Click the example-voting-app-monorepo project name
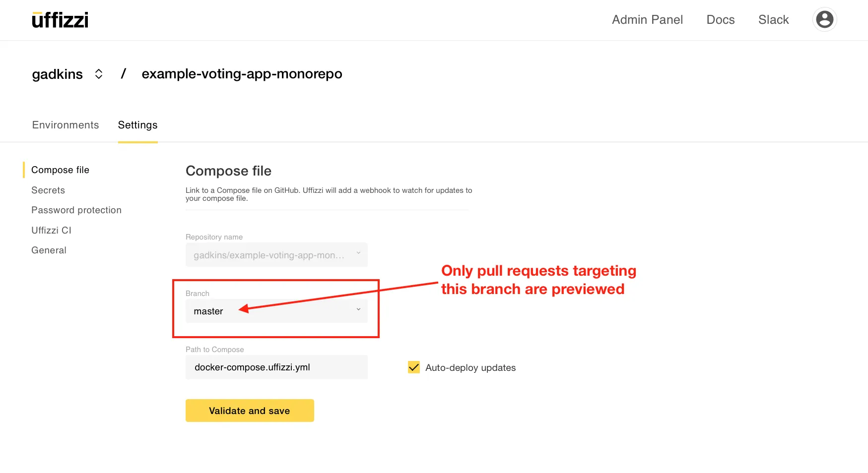The width and height of the screenshot is (868, 473). [242, 74]
